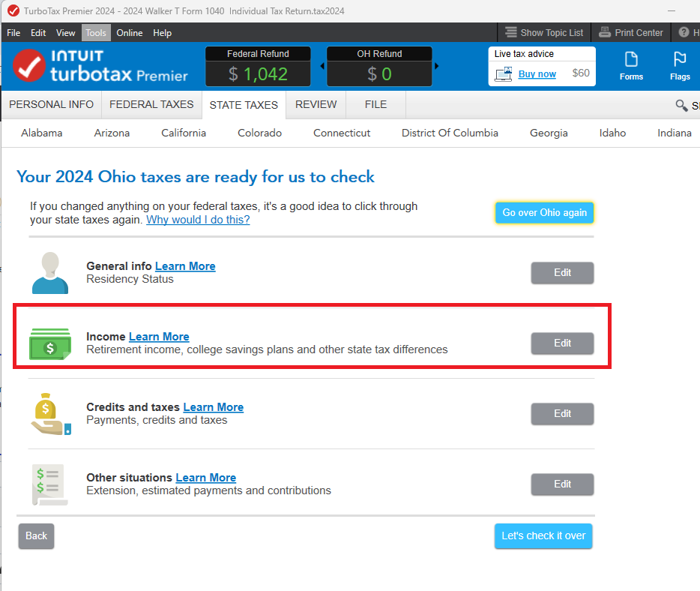This screenshot has width=700, height=591.
Task: Open the View menu
Action: tap(66, 32)
